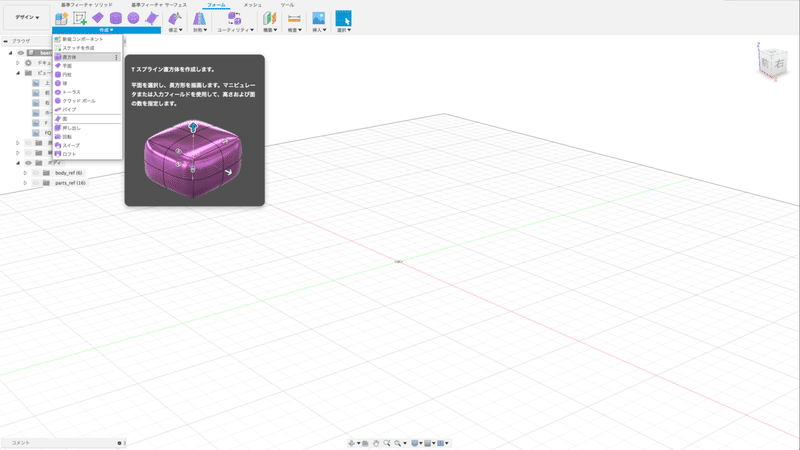Viewport: 800px width, 450px height.
Task: Click the Orbit icon in navigation bar
Action: coord(351,443)
